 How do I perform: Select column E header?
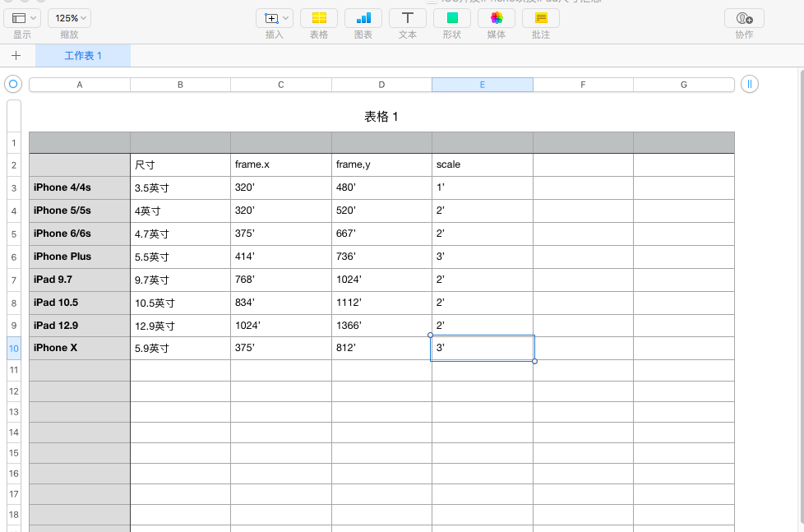tap(483, 85)
